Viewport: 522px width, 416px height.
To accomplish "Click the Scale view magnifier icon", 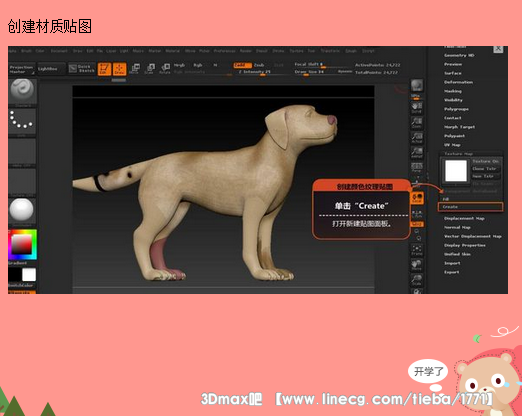I will (417, 279).
